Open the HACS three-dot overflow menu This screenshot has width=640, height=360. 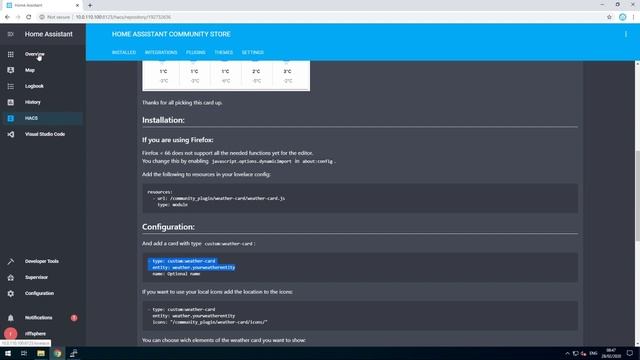pyautogui.click(x=626, y=34)
